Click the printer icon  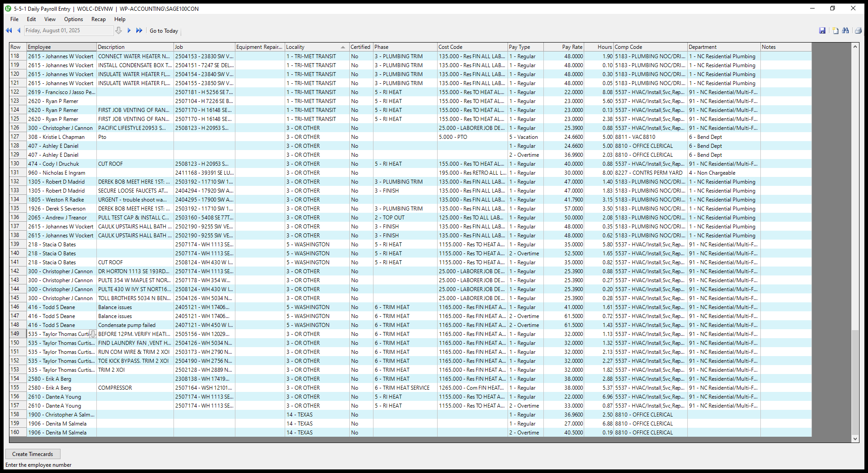pos(858,30)
